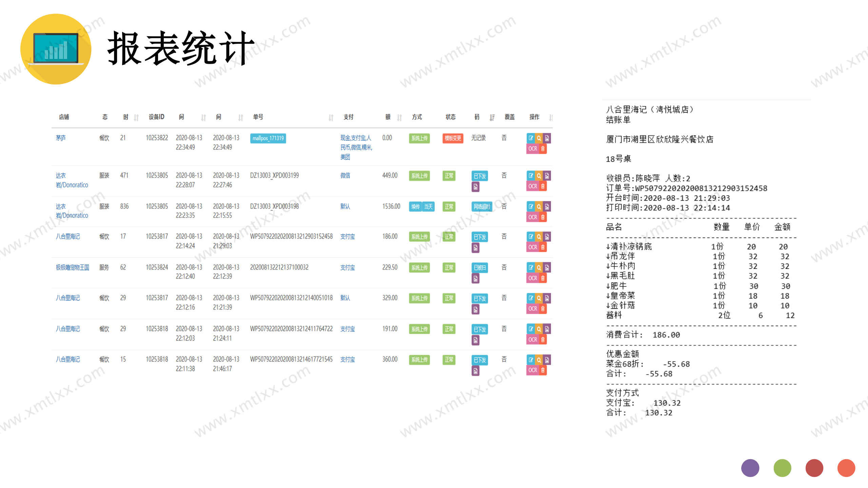Open receipt image for 茅庐 record
Screen dimensions: 868x488
547,138
